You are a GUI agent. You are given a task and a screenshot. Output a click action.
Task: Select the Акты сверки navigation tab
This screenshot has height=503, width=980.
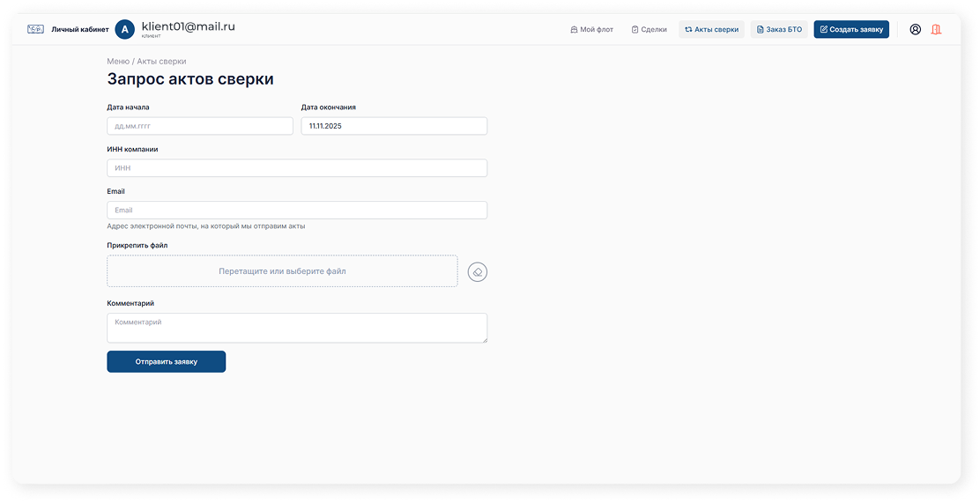pos(711,29)
